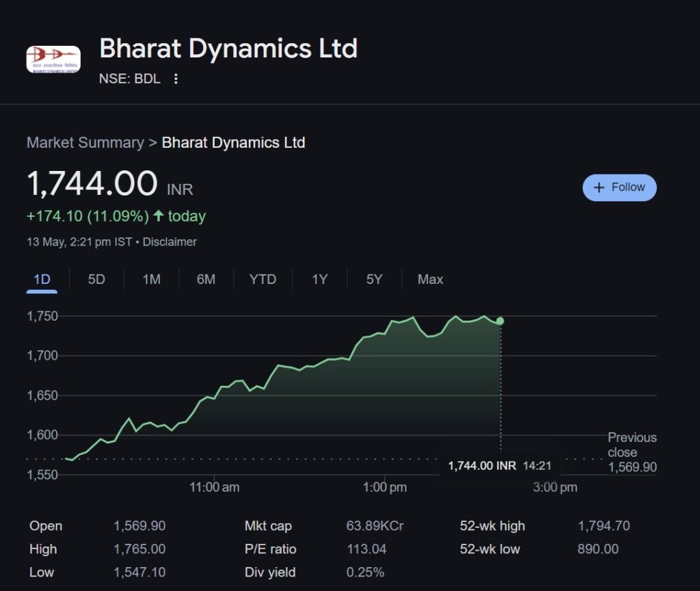Click the 1,700 y-axis label
This screenshot has width=700, height=591.
coord(42,356)
